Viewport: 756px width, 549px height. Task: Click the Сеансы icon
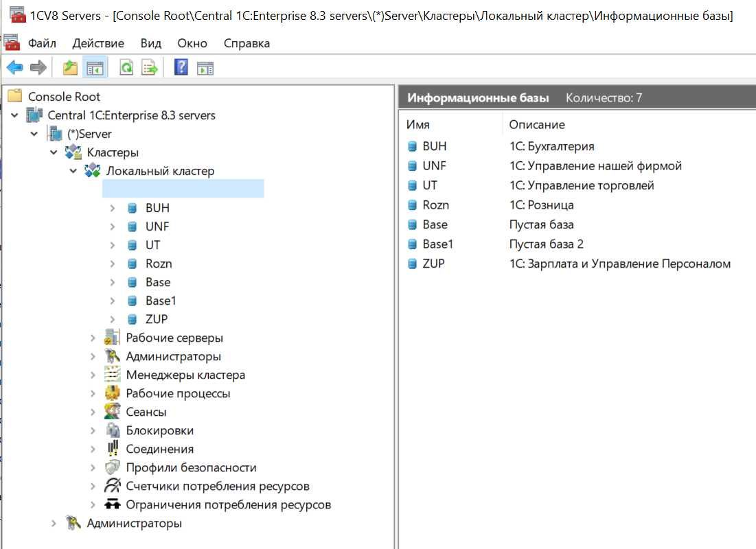pyautogui.click(x=113, y=412)
